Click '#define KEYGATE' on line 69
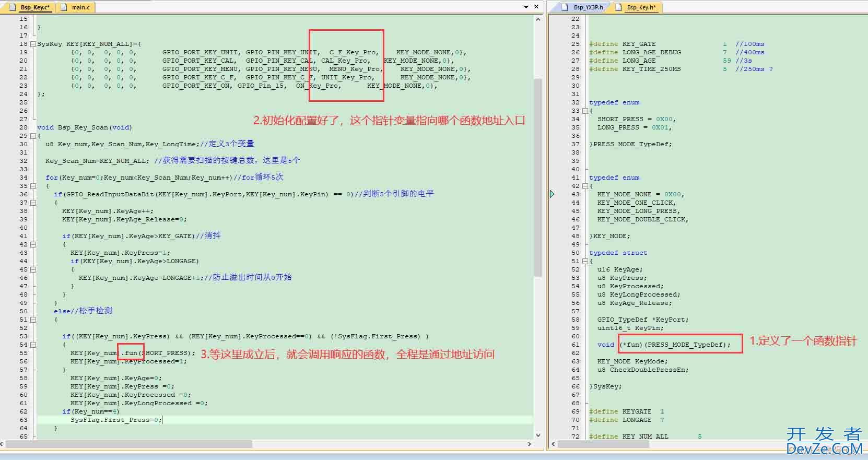The width and height of the screenshot is (868, 460). pyautogui.click(x=620, y=411)
